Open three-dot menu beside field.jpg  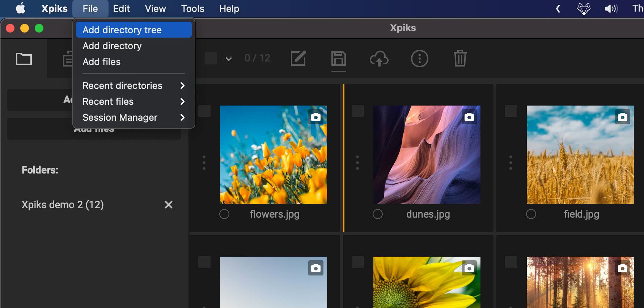[x=511, y=163]
